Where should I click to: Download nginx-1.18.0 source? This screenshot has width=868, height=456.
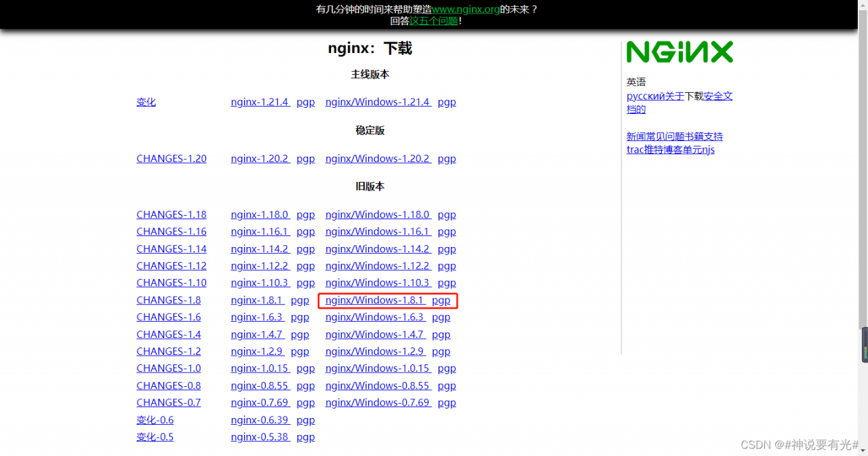click(x=260, y=214)
